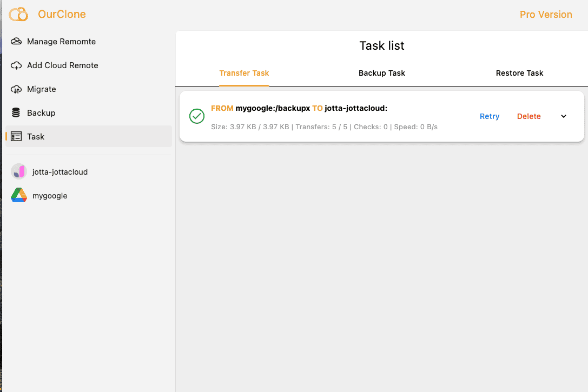Open the Backup section icon

pyautogui.click(x=16, y=112)
